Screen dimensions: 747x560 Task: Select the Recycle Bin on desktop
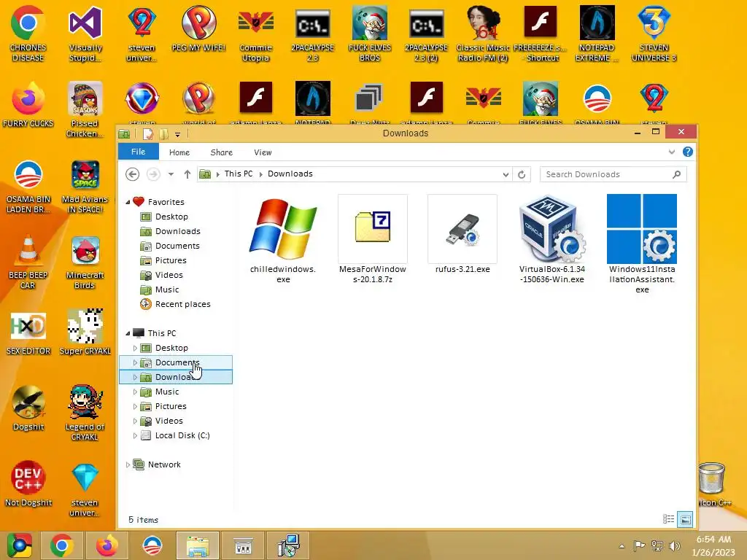point(711,479)
